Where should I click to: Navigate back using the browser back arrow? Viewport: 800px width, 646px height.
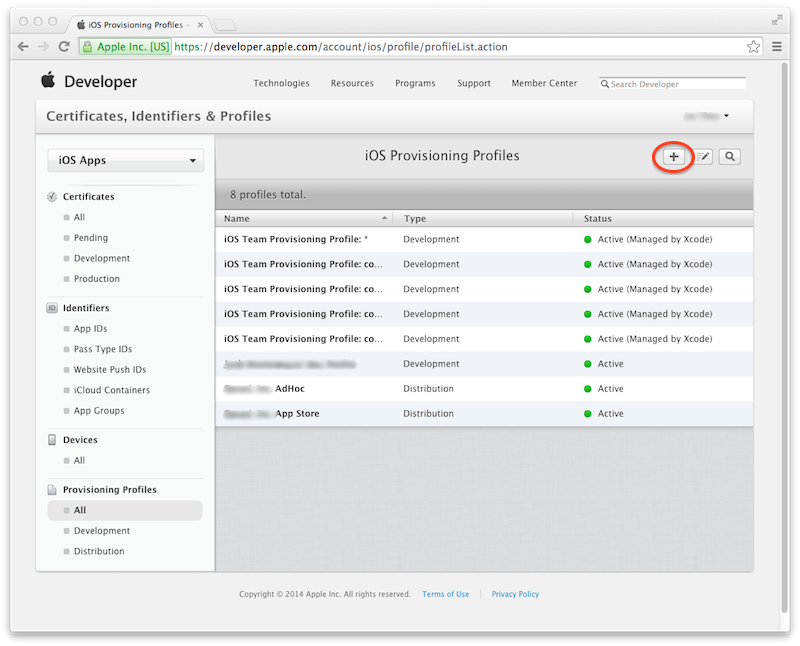pyautogui.click(x=22, y=45)
